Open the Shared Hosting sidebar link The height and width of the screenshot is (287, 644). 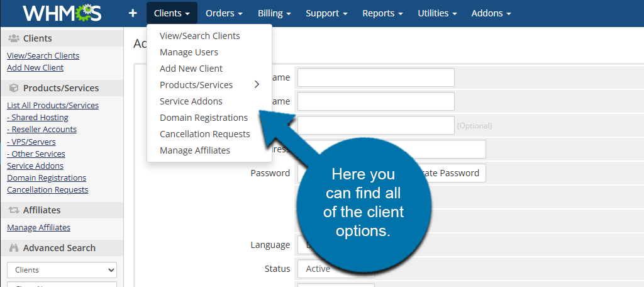click(x=39, y=118)
